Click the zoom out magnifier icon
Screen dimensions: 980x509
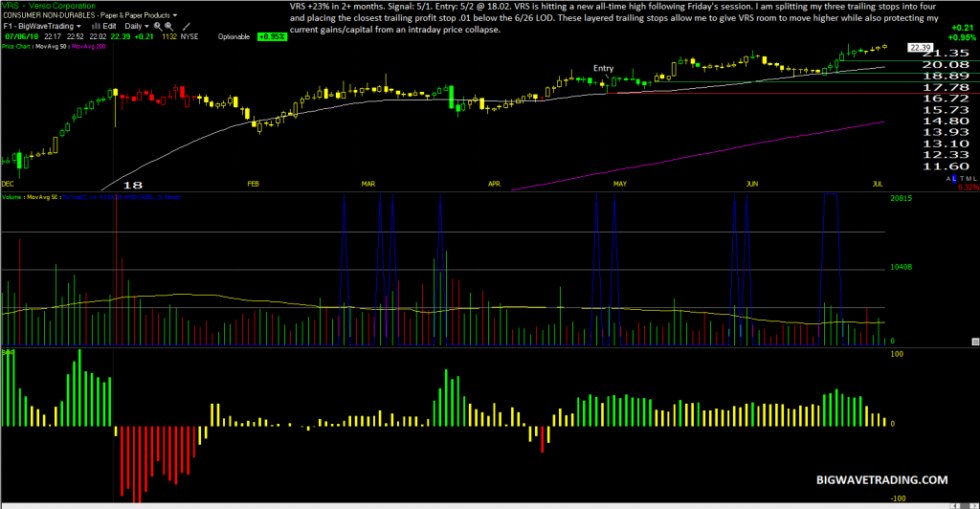click(x=169, y=26)
